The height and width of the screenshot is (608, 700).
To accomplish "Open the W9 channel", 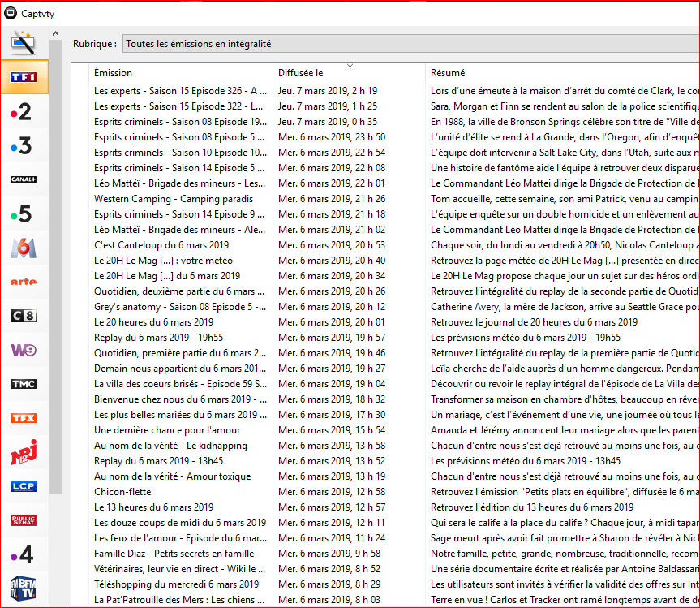I will coord(24,350).
